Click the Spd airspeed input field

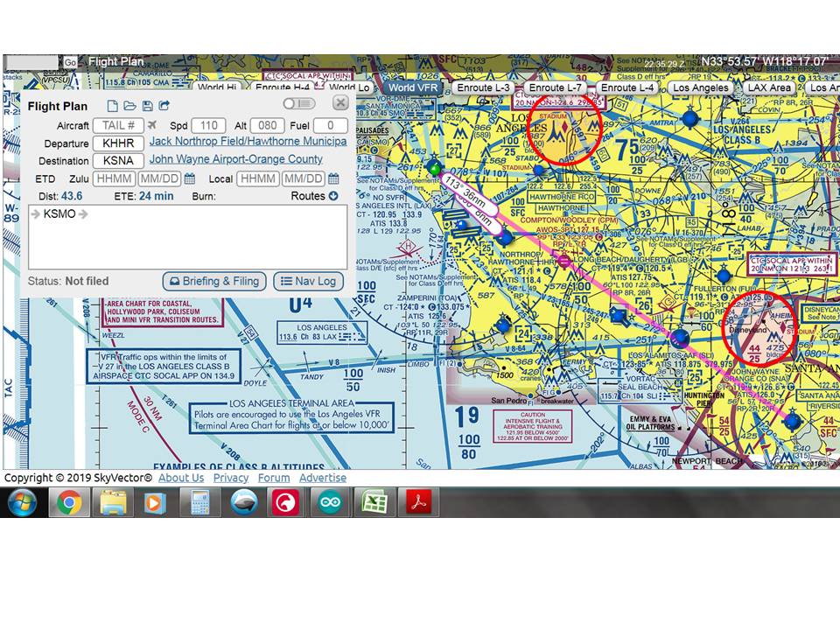(x=208, y=125)
